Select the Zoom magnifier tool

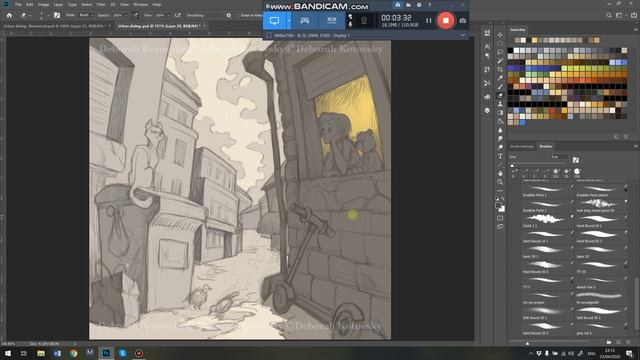coord(500,182)
